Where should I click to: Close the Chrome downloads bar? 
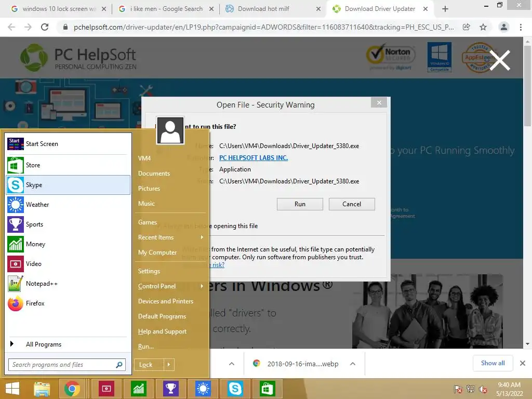point(523,363)
